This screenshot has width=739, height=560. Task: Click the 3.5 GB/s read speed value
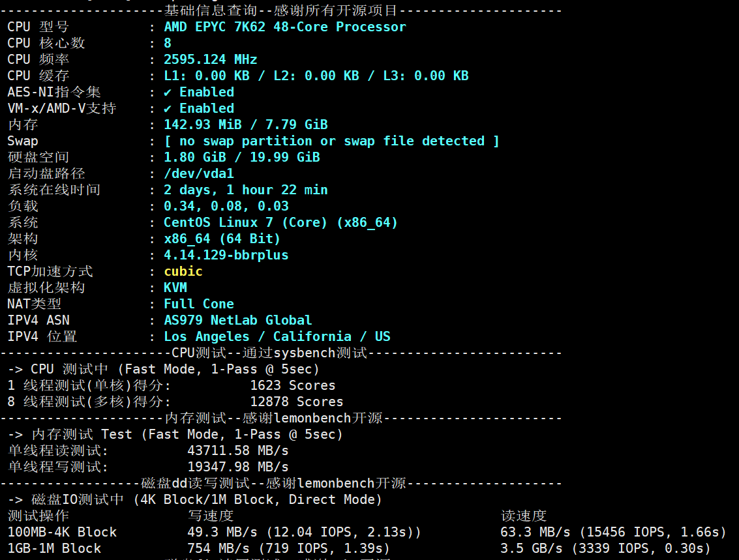coord(531,549)
